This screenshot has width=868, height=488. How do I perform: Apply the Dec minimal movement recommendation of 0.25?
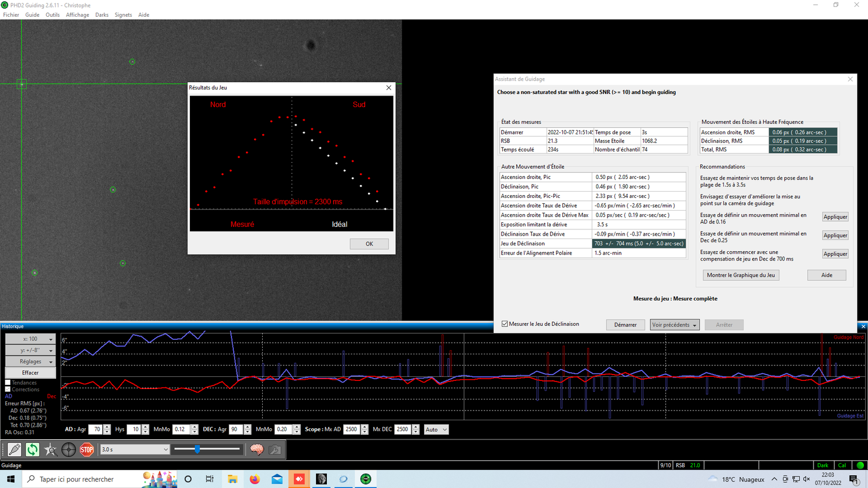[x=835, y=236]
